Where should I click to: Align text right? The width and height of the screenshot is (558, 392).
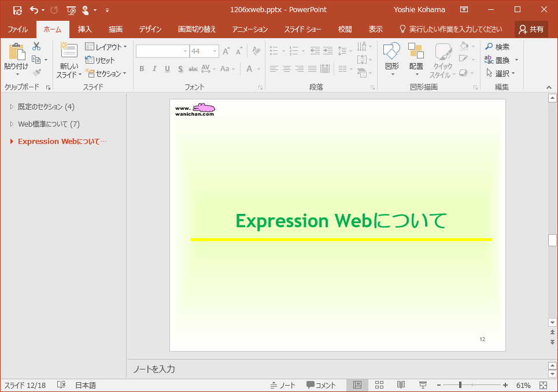pyautogui.click(x=300, y=69)
